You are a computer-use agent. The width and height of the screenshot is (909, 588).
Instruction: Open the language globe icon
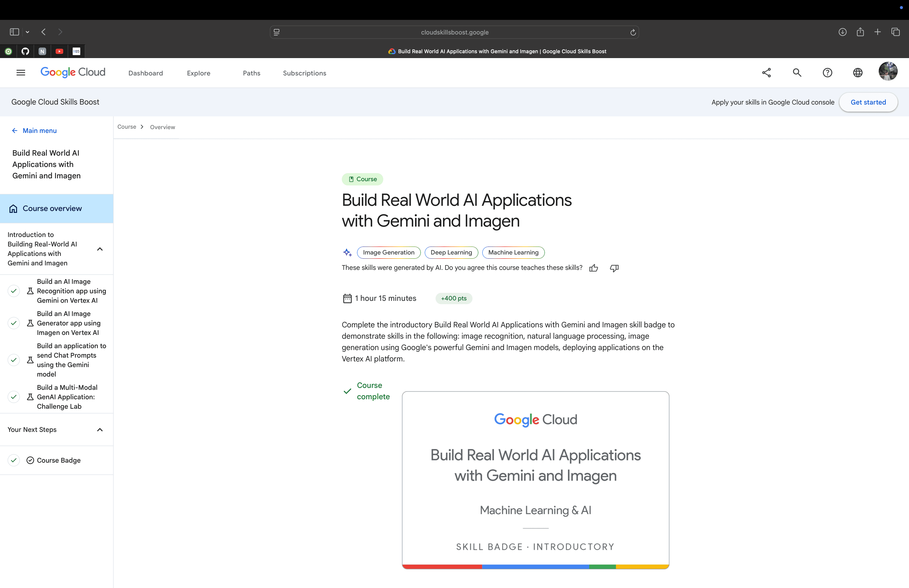click(858, 73)
